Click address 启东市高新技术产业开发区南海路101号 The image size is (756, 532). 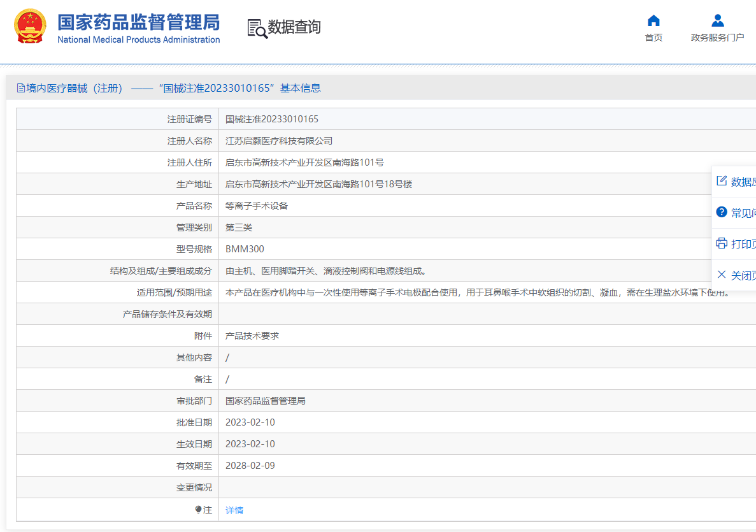304,162
